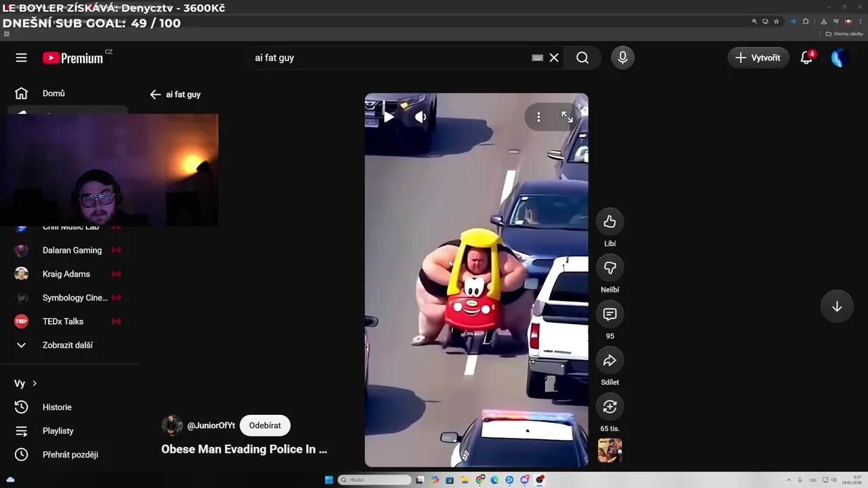Open the Chrome three-dot menu
Viewport: 868px width, 488px height.
861,21
